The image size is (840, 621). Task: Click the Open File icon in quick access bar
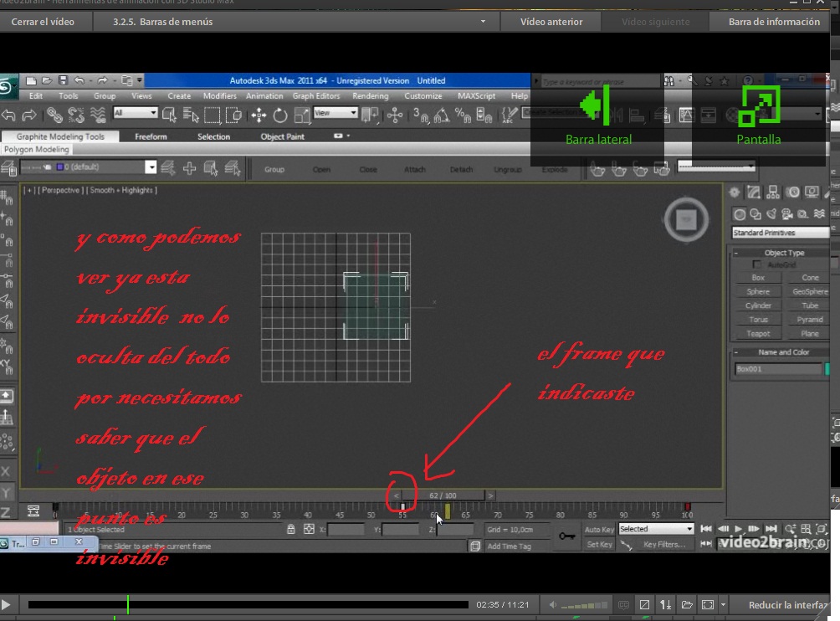(47, 80)
